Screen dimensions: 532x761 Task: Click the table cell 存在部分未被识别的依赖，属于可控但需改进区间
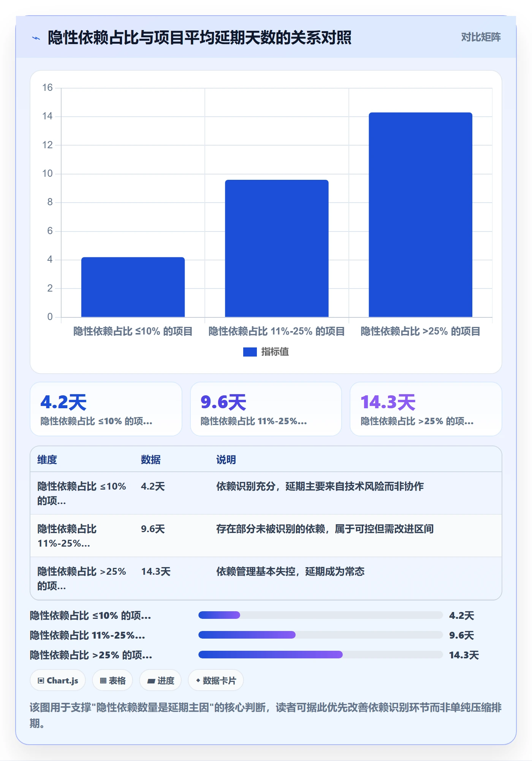point(325,529)
